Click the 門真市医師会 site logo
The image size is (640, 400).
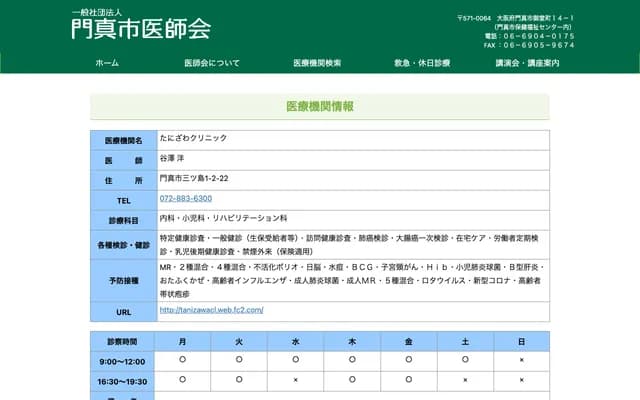(x=141, y=24)
